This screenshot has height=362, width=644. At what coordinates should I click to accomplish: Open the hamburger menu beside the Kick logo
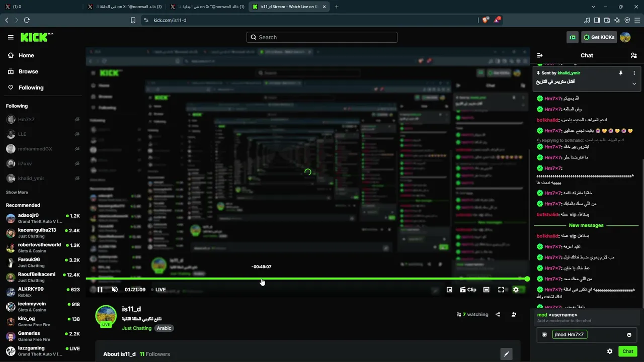click(x=11, y=37)
